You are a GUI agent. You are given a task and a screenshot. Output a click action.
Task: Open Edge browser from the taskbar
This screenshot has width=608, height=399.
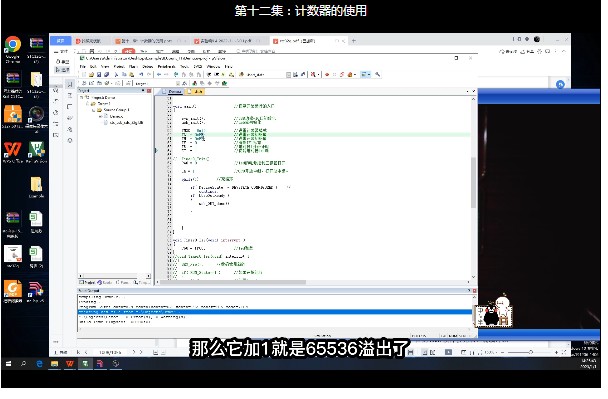click(39, 364)
